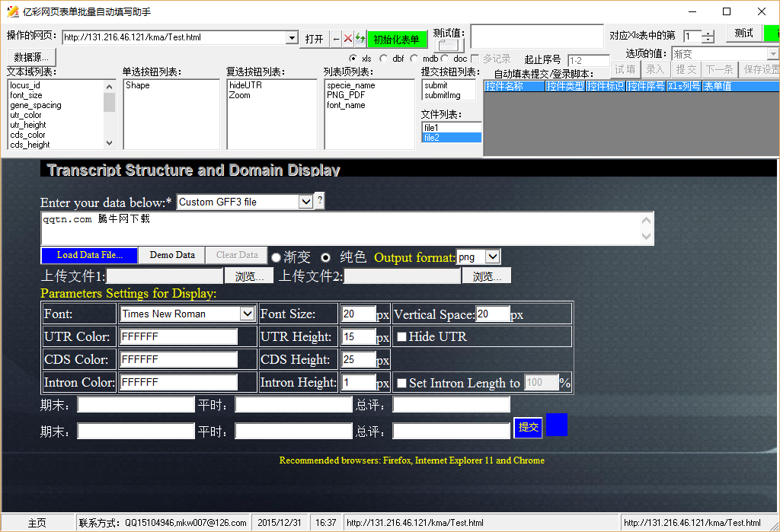
Task: Select the xls radio button
Action: [x=353, y=59]
